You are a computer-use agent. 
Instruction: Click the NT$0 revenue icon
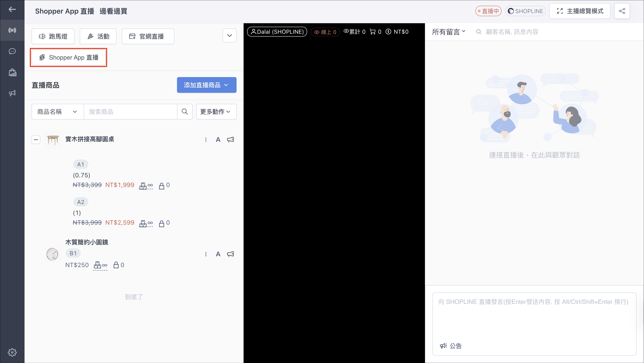(x=388, y=32)
